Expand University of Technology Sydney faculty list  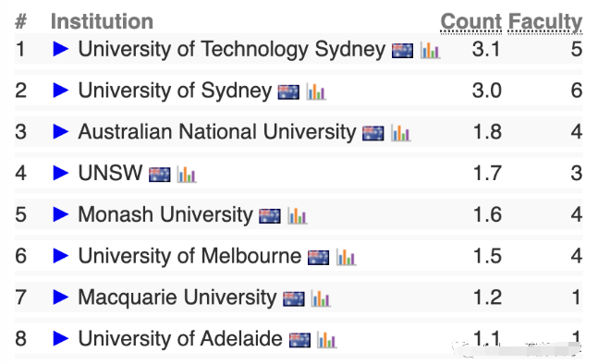(61, 49)
